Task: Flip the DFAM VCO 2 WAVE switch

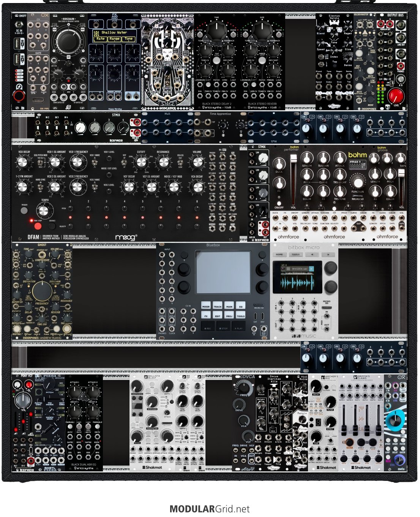Action: (x=94, y=188)
